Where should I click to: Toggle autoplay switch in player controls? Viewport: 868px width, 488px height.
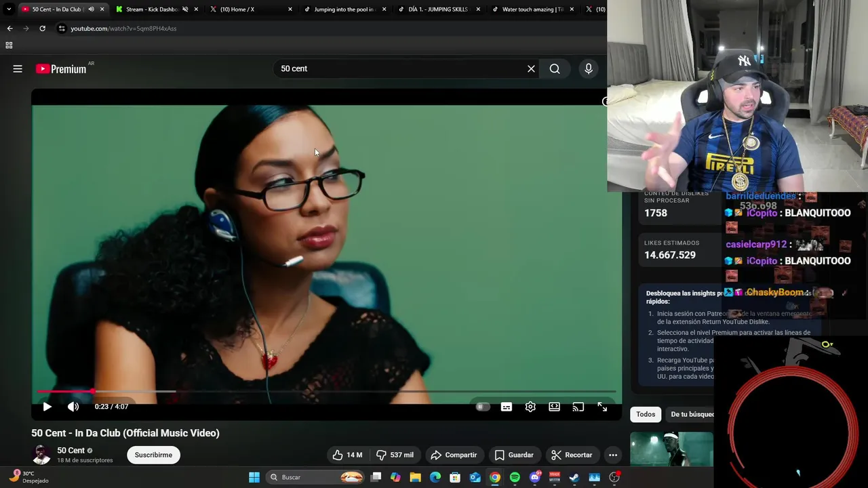[482, 407]
